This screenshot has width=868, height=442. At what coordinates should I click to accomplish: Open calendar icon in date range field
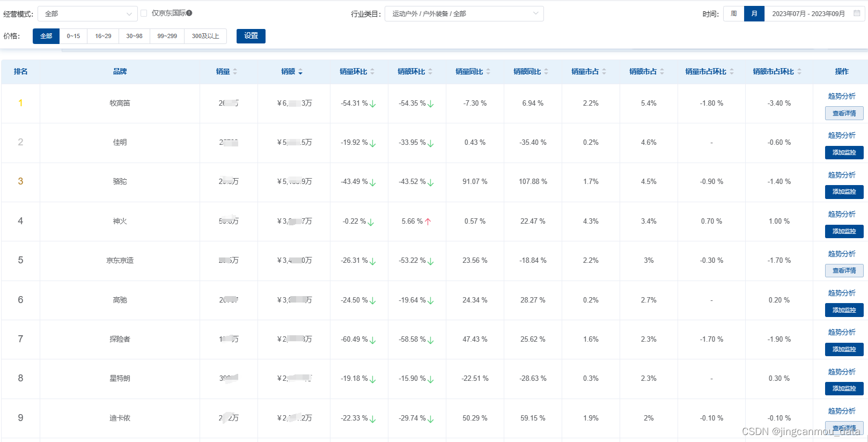[857, 13]
